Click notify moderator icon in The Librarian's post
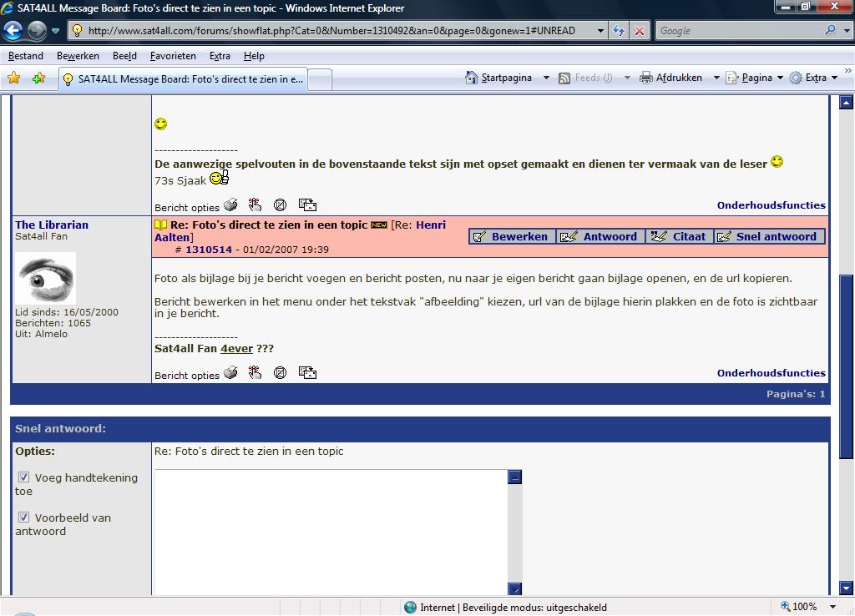The image size is (855, 616). [x=281, y=373]
